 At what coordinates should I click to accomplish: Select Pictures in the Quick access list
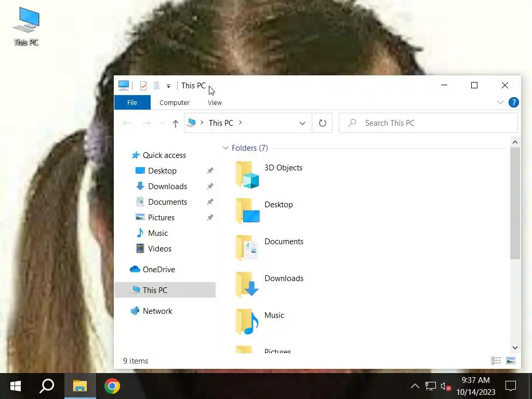tap(161, 218)
